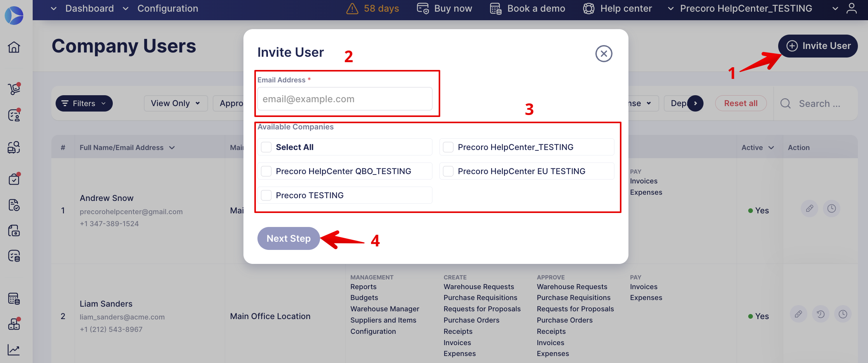
Task: Check the Select All checkbox
Action: (x=266, y=147)
